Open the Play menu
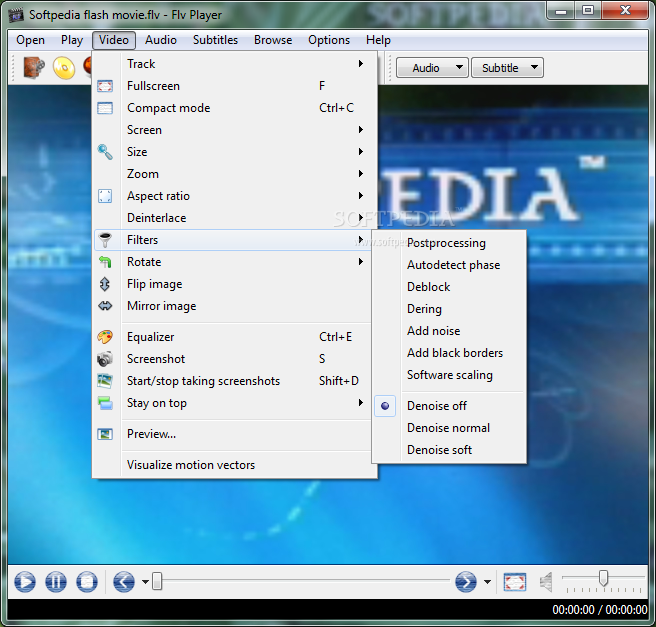The height and width of the screenshot is (627, 656). click(72, 40)
